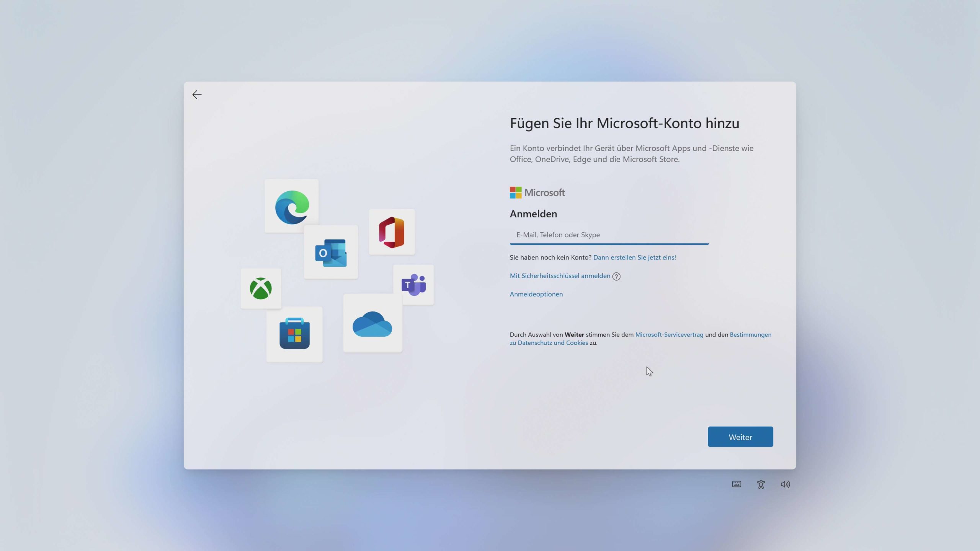Open Bestimmungen zu Datenschutz und Cookies link
Screen dimensions: 980x551
tap(750, 334)
